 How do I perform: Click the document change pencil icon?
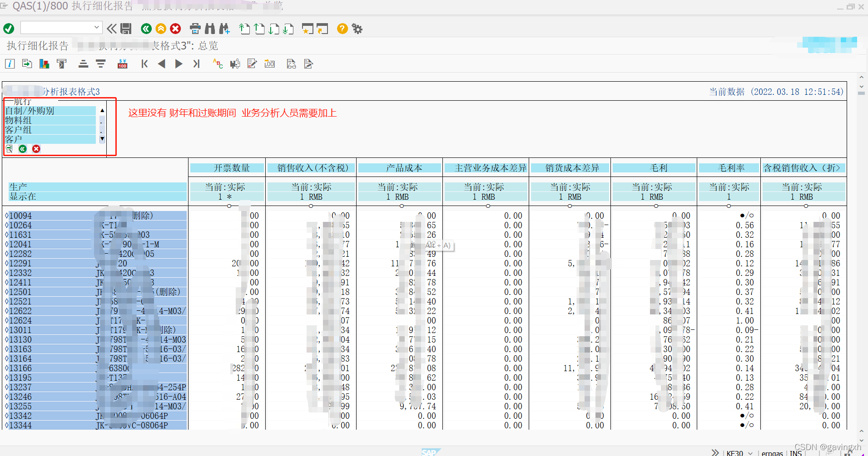(x=308, y=64)
